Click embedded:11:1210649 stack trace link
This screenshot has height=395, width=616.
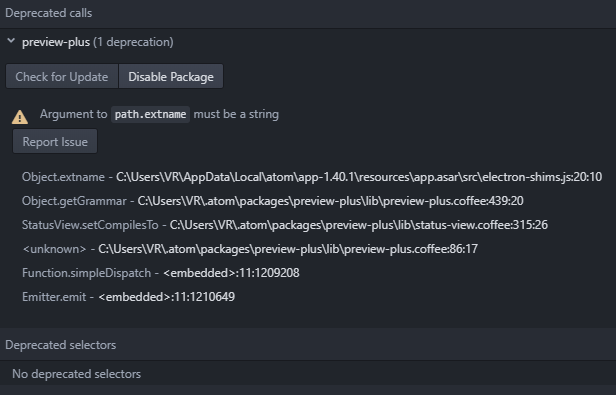(x=167, y=297)
